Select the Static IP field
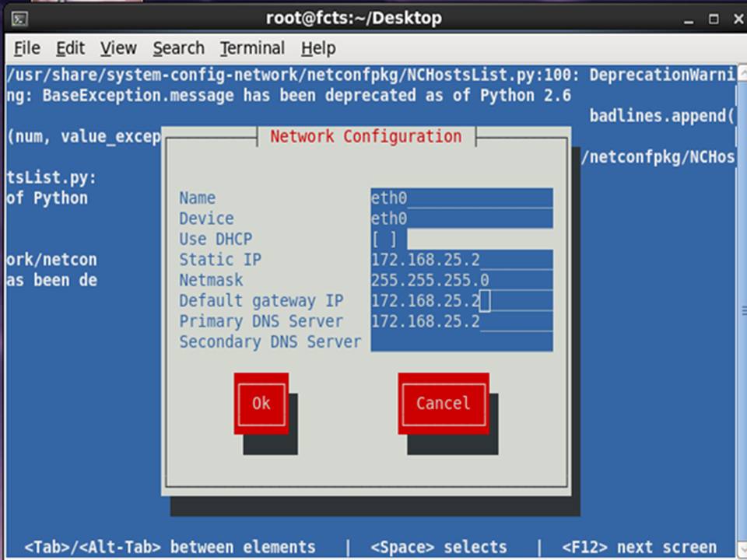Screen dimensions: 747x560 (461, 260)
